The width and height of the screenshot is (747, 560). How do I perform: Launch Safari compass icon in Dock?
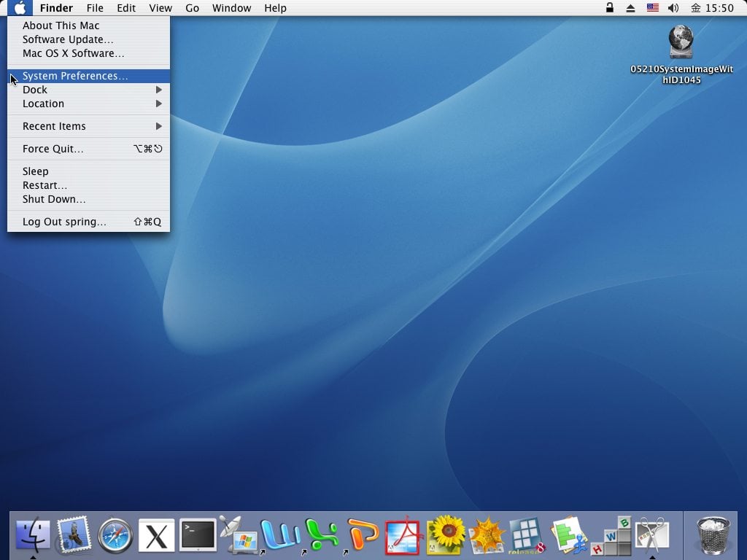[x=115, y=536]
